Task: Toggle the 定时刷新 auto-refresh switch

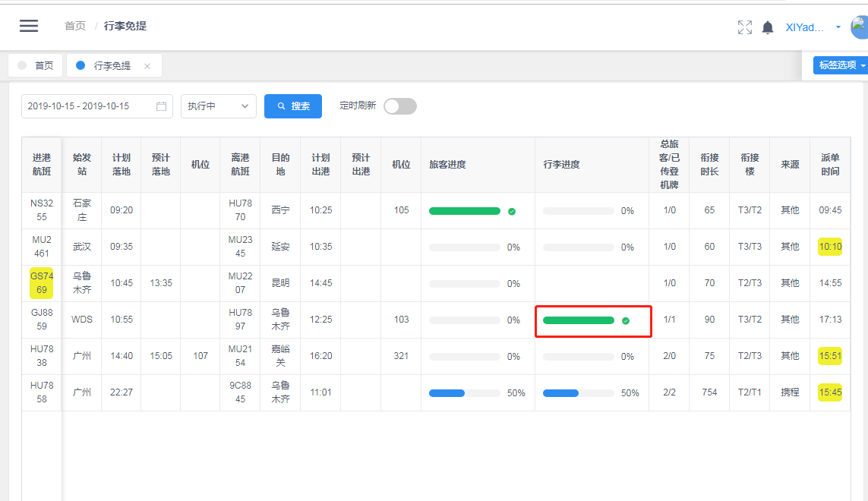Action: (x=400, y=106)
